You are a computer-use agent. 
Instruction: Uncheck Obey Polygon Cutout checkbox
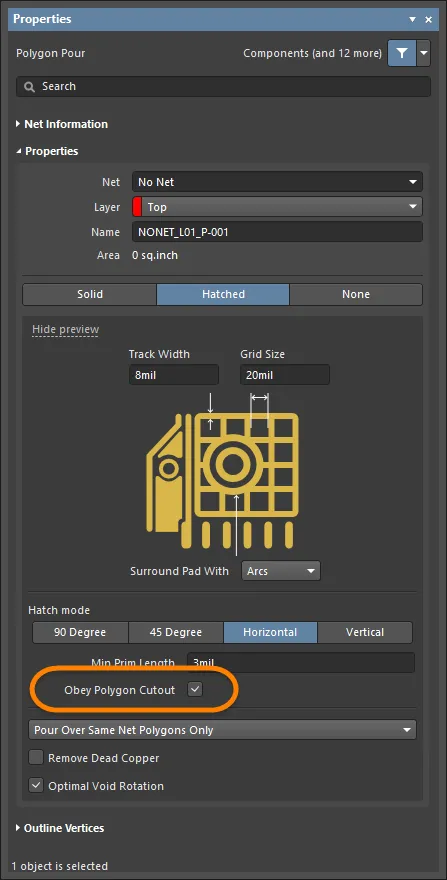pos(195,690)
